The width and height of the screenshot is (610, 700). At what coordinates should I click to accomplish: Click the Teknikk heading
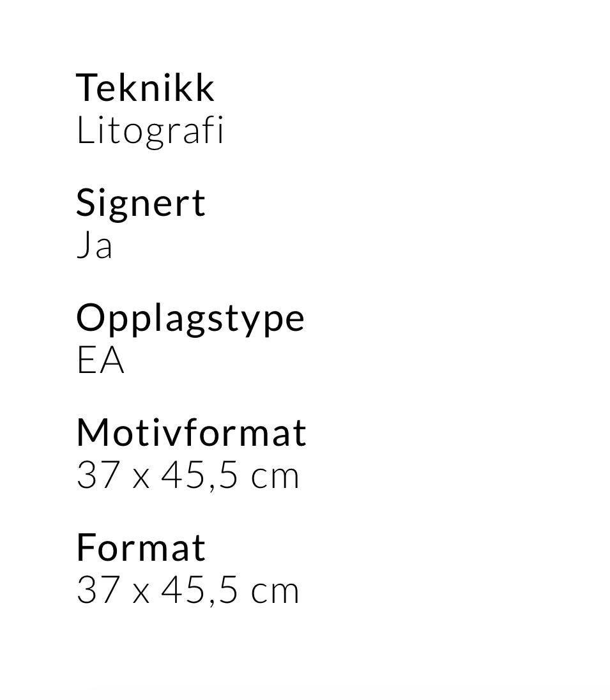145,88
